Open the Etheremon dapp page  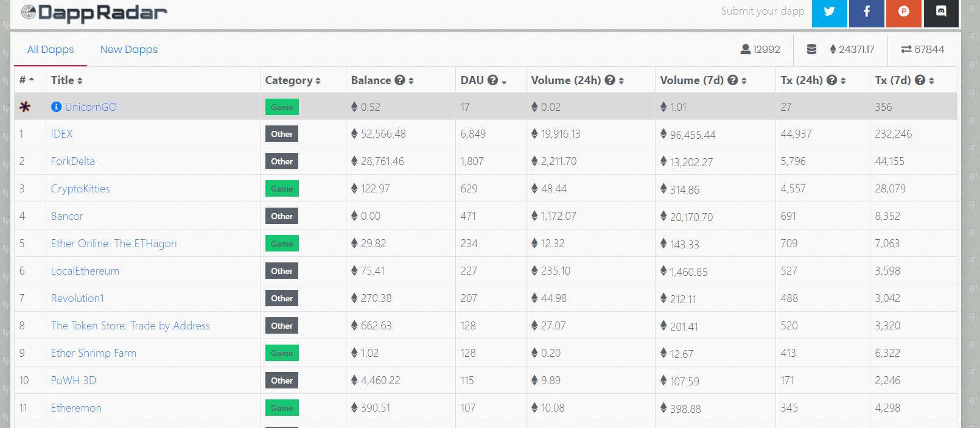pos(76,408)
